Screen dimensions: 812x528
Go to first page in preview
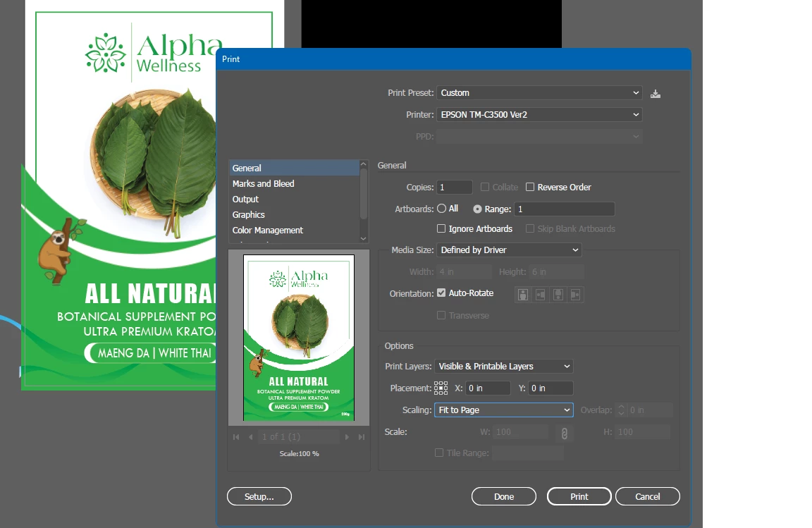(x=236, y=437)
